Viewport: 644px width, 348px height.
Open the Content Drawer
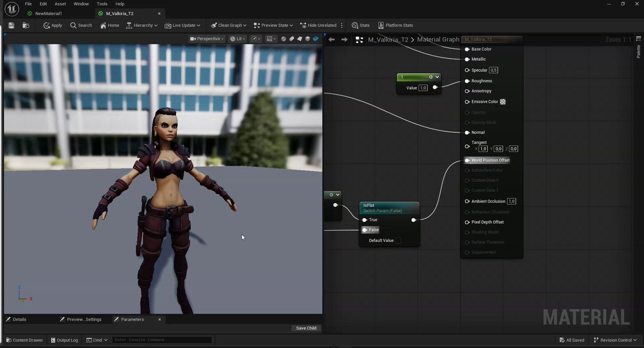click(25, 340)
